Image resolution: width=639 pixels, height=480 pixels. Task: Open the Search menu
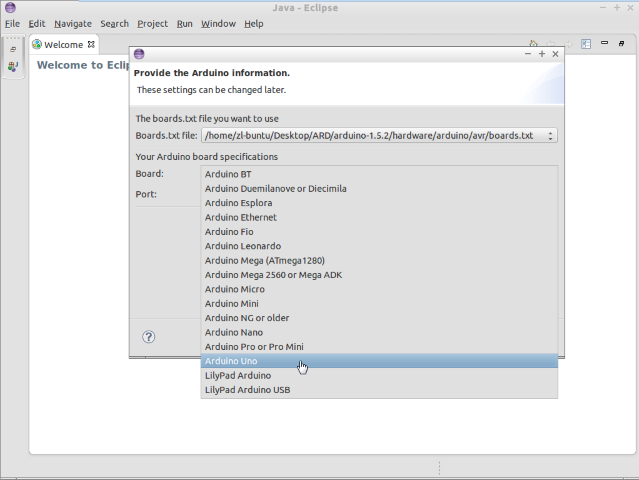[115, 24]
